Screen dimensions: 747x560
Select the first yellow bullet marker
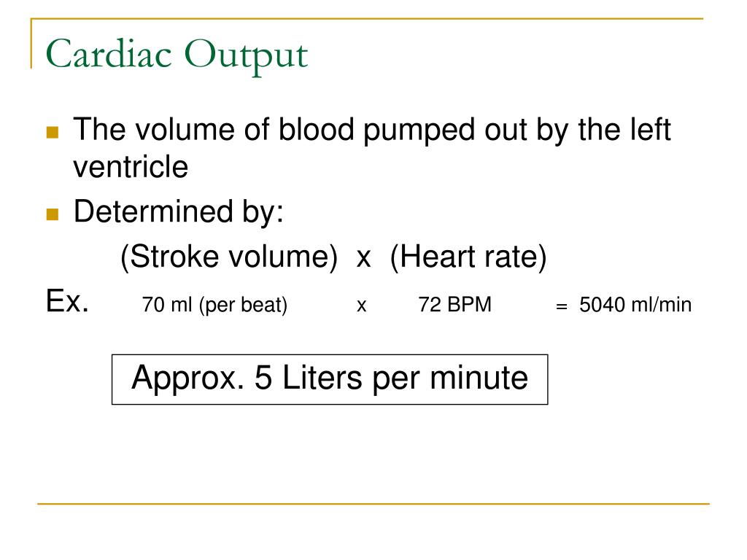tap(53, 132)
